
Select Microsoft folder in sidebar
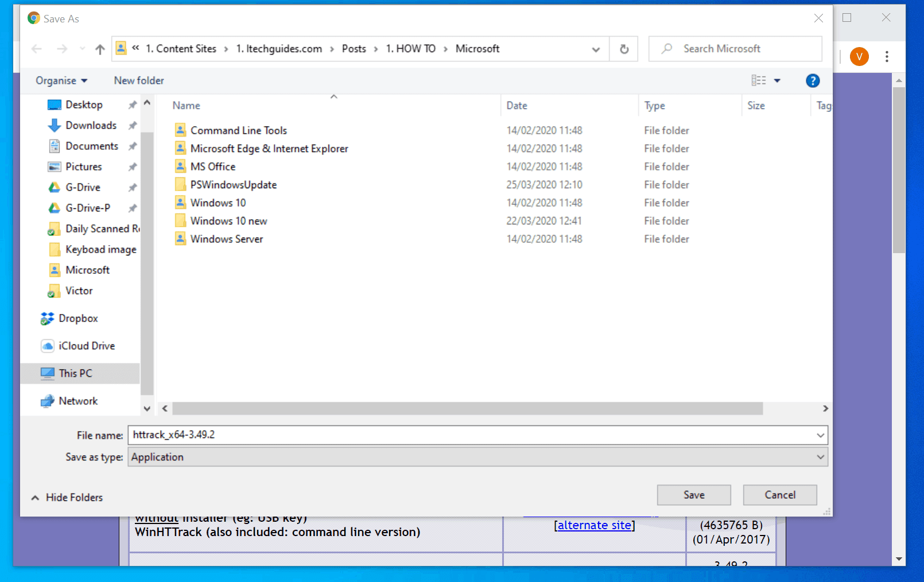click(x=87, y=270)
